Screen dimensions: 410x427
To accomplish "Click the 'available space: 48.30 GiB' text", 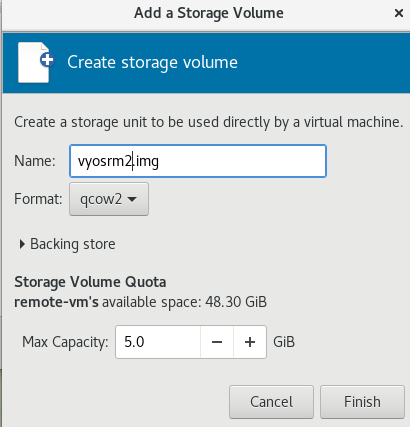I will [184, 302].
